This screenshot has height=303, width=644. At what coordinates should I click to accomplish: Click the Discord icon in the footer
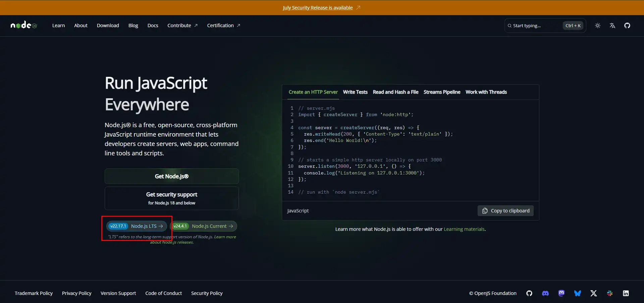tap(545, 293)
